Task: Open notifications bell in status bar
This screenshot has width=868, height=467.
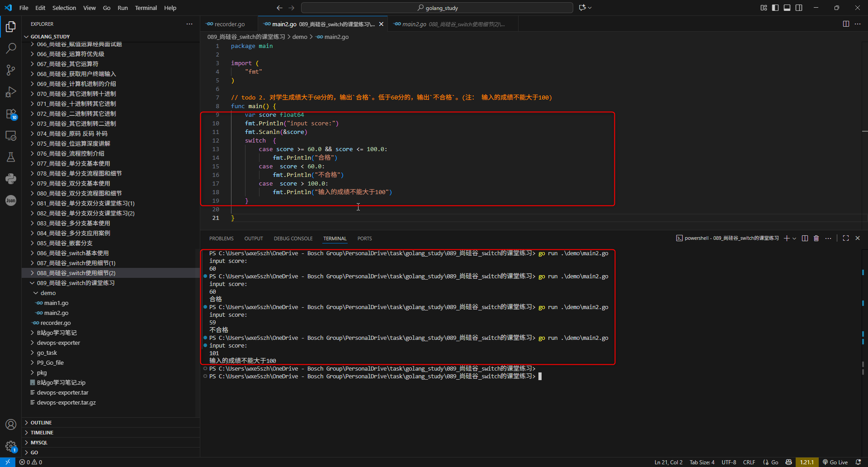Action: pyautogui.click(x=859, y=462)
